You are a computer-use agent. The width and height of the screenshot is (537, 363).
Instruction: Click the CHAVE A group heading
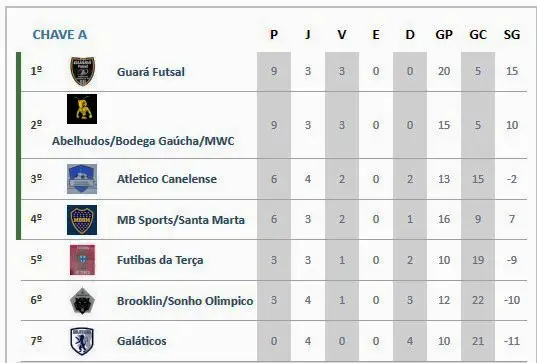60,35
